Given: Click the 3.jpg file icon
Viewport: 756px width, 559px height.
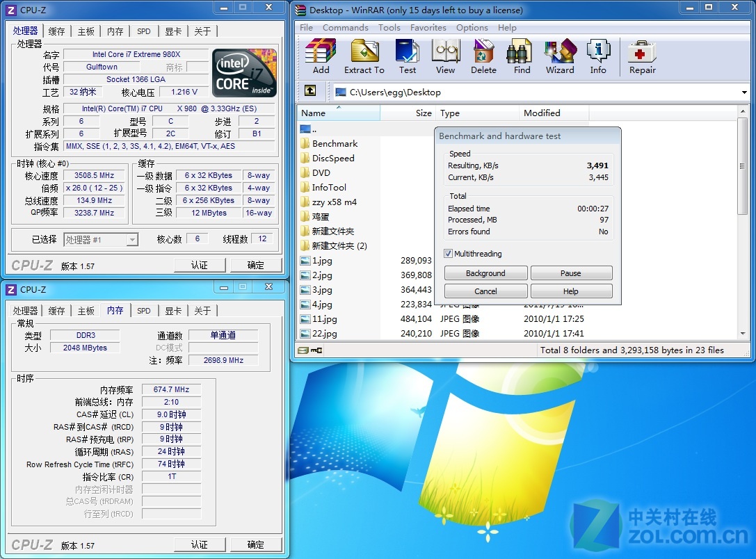Looking at the screenshot, I should 305,290.
